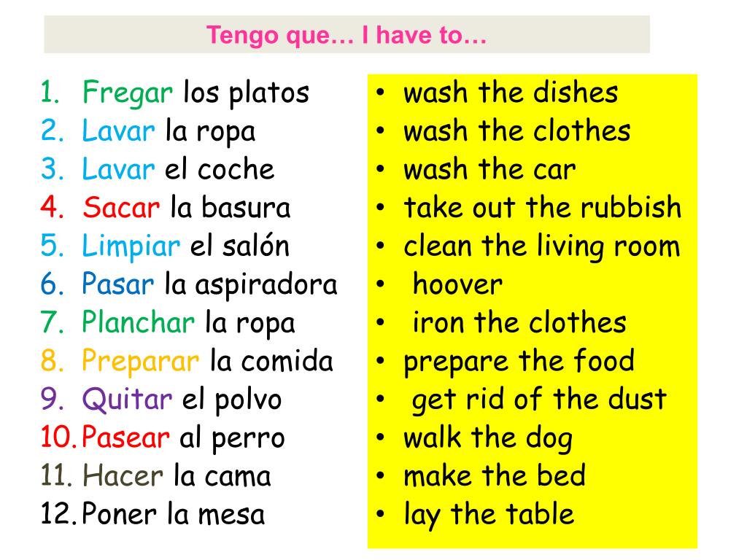The width and height of the screenshot is (747, 560).
Task: Click 'Pasear al perro' item
Action: [x=183, y=438]
